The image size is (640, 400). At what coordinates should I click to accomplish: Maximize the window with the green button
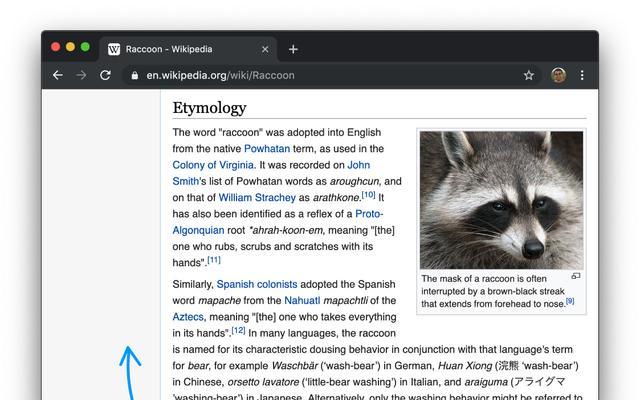point(85,47)
